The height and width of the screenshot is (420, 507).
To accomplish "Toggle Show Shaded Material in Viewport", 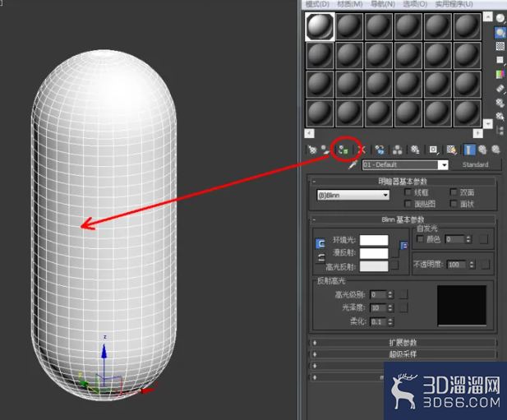I will click(451, 150).
